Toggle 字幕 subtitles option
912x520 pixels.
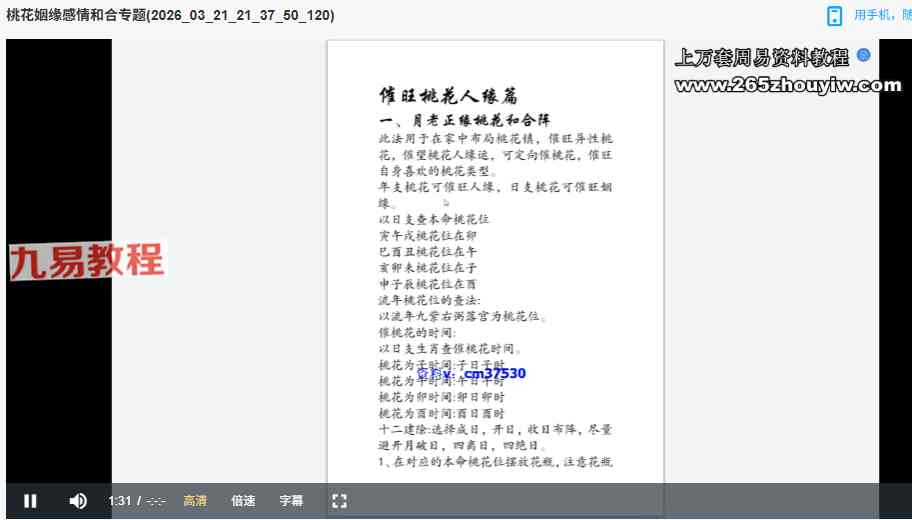[291, 501]
